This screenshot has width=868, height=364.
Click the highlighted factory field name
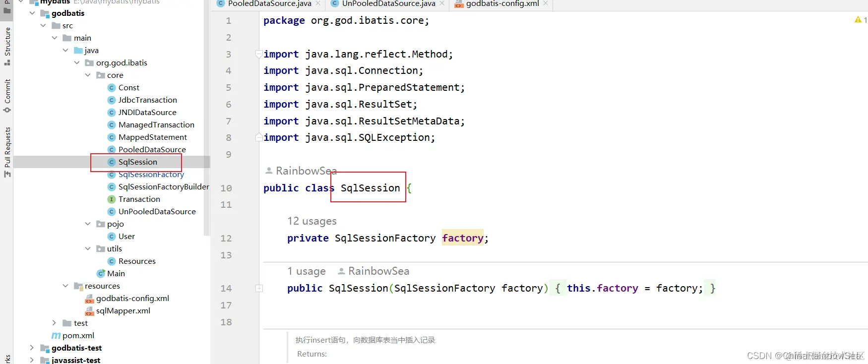(463, 238)
